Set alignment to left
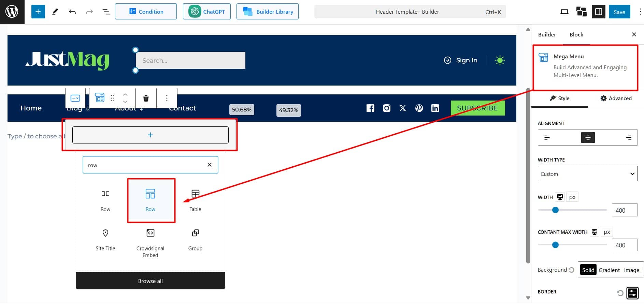Viewport: 644px width, 304px height. pyautogui.click(x=547, y=137)
